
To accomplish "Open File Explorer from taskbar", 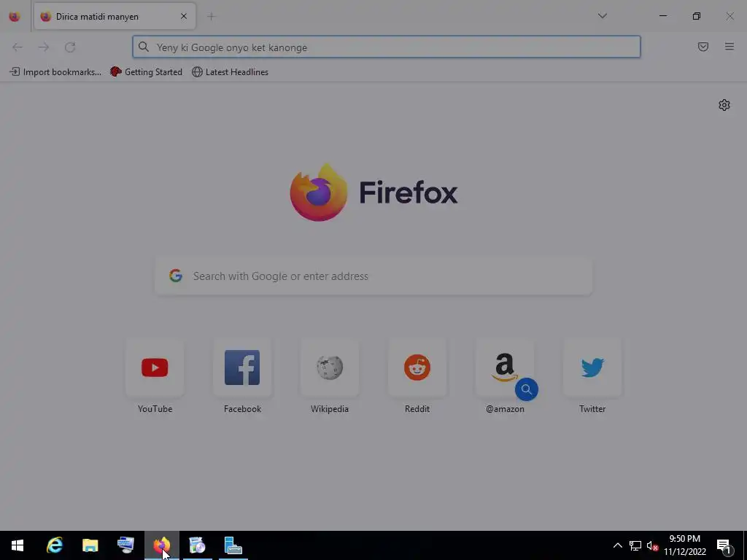I will coord(90,545).
